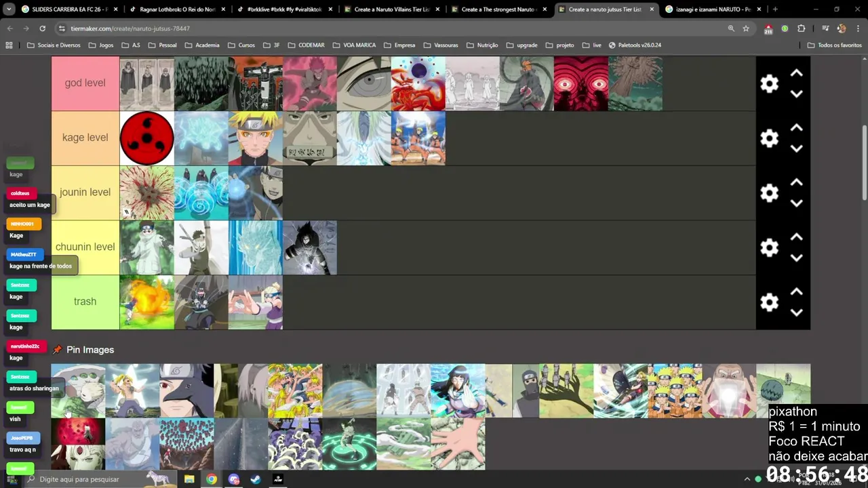
Task: Open Google Chrome from the taskbar
Action: (x=212, y=479)
